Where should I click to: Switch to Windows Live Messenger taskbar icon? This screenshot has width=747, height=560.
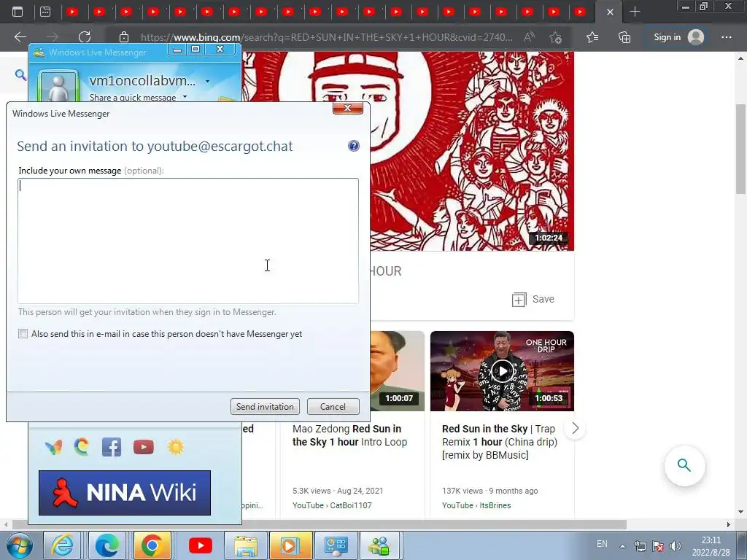[x=379, y=545]
